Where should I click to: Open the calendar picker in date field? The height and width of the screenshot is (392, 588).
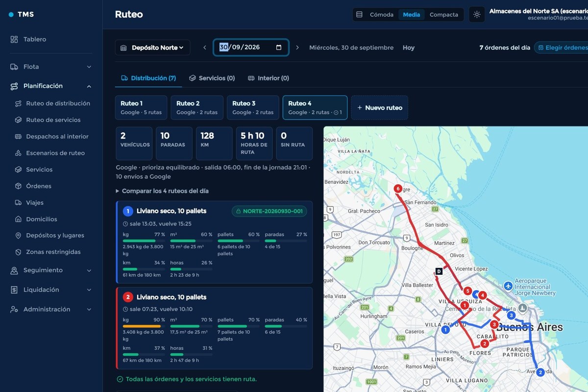tap(279, 48)
